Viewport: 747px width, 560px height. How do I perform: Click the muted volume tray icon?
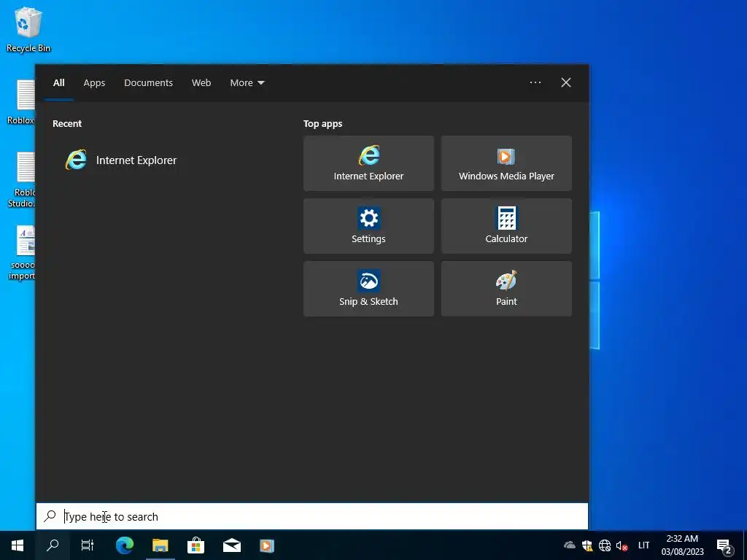pyautogui.click(x=622, y=545)
